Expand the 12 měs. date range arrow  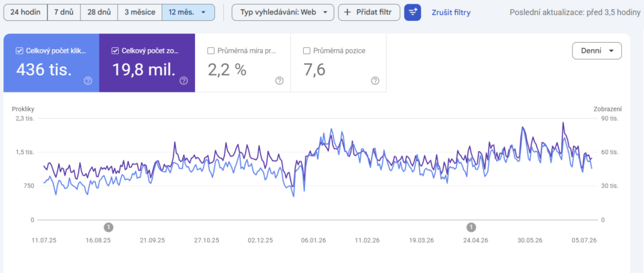click(x=203, y=13)
